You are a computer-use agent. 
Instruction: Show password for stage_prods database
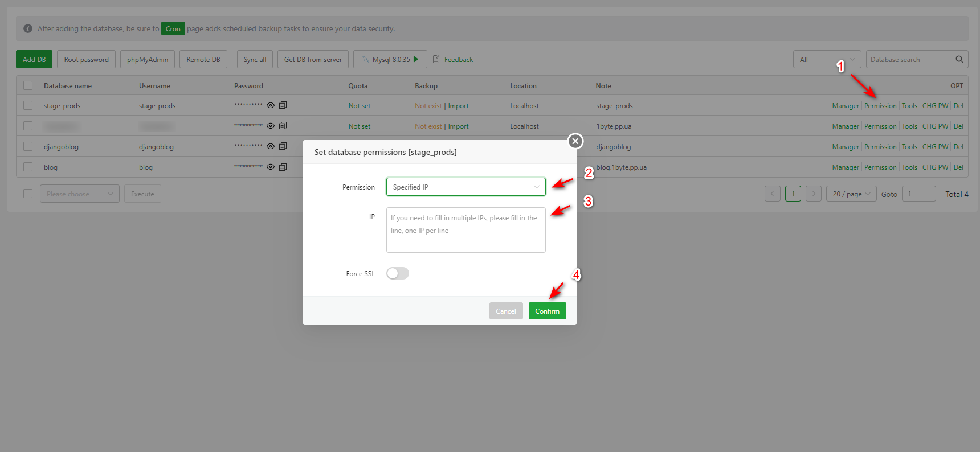[271, 105]
